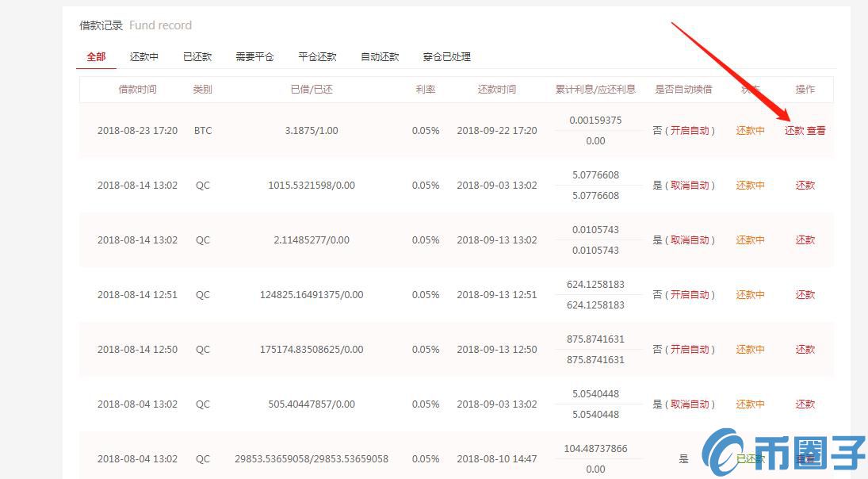The height and width of the screenshot is (479, 868).
Task: Click 查看 link in the BTC row
Action: coord(816,131)
